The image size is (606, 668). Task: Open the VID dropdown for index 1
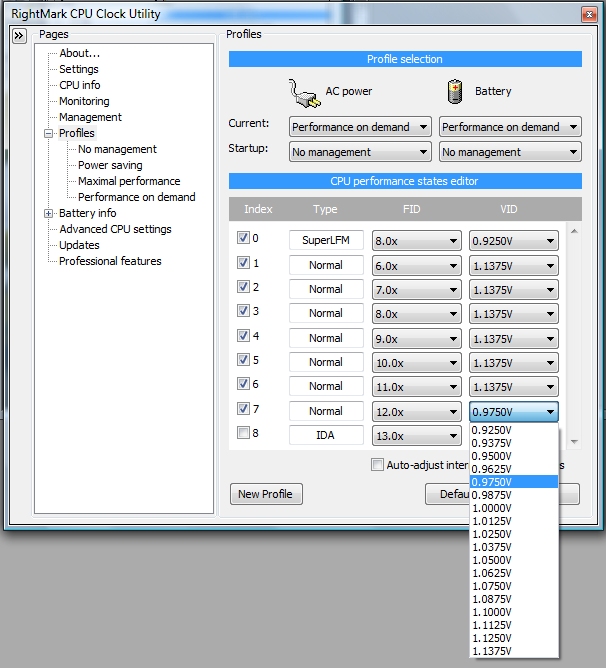click(x=514, y=266)
